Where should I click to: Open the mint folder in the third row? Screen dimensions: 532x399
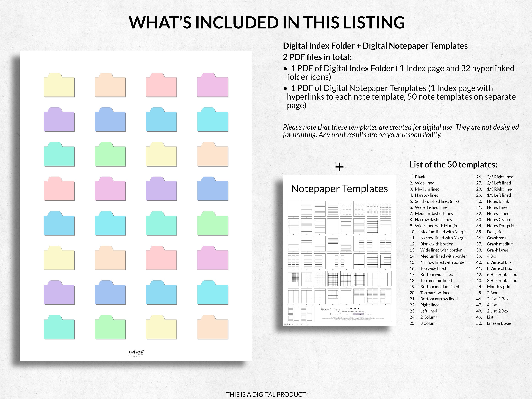click(59, 154)
